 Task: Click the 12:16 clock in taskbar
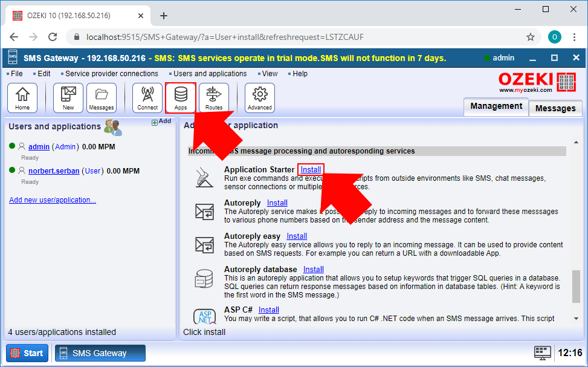coord(570,352)
